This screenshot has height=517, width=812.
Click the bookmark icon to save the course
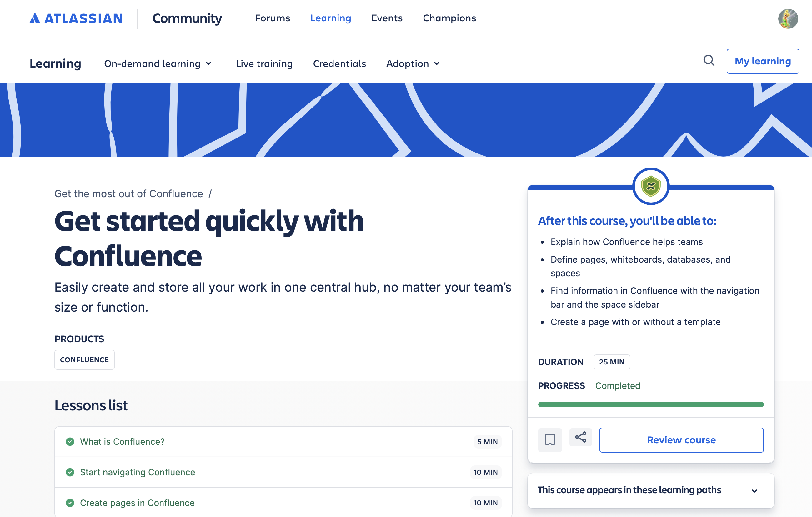point(550,439)
